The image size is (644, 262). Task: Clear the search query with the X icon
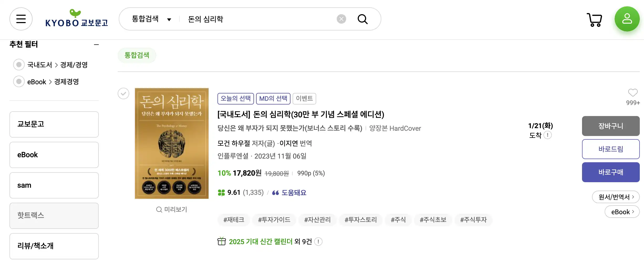(341, 19)
